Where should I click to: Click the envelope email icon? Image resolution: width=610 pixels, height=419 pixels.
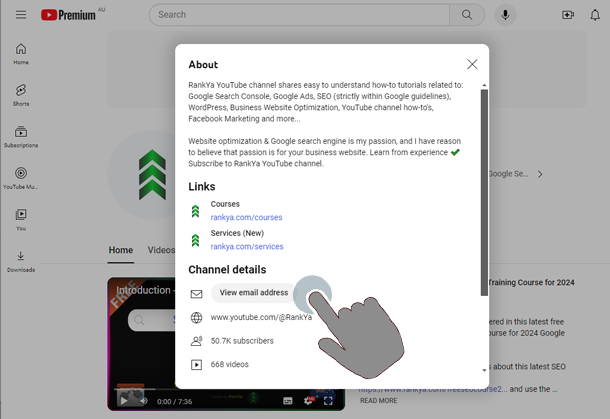[x=196, y=294]
